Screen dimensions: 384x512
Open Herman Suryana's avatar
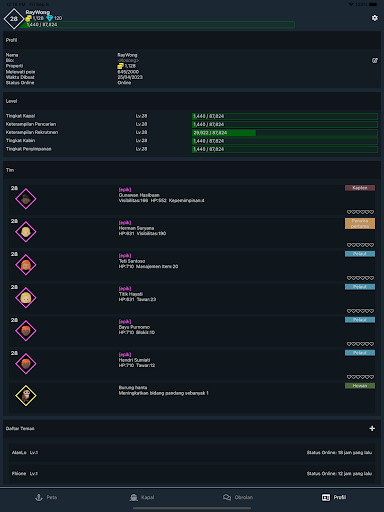[26, 232]
